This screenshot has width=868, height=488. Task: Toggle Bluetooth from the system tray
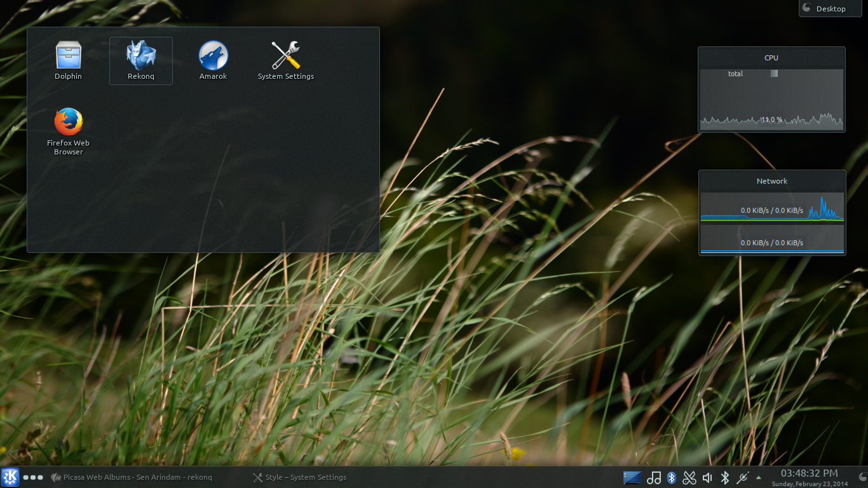tap(672, 477)
